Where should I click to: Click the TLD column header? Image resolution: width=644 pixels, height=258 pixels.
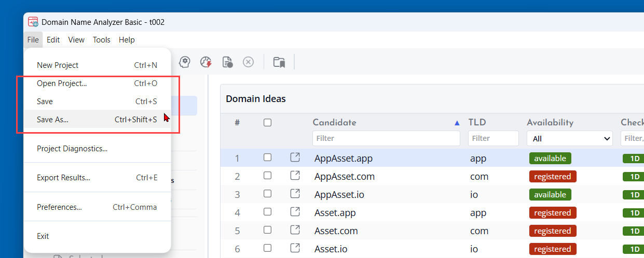point(477,123)
